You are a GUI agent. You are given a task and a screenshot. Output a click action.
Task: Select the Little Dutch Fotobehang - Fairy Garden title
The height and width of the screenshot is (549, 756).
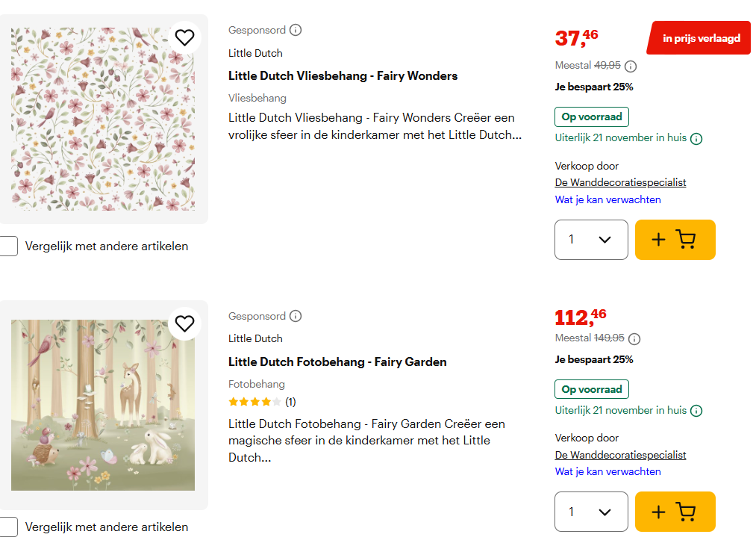pos(337,362)
